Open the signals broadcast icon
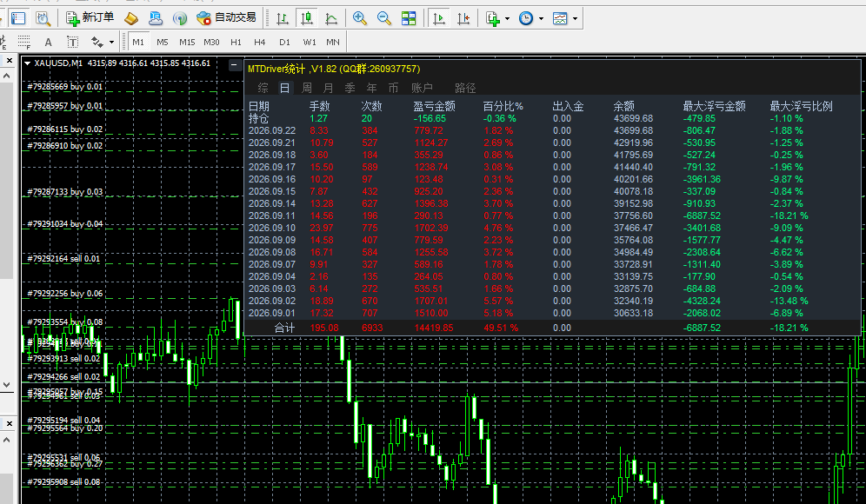866x504 pixels. coord(179,18)
